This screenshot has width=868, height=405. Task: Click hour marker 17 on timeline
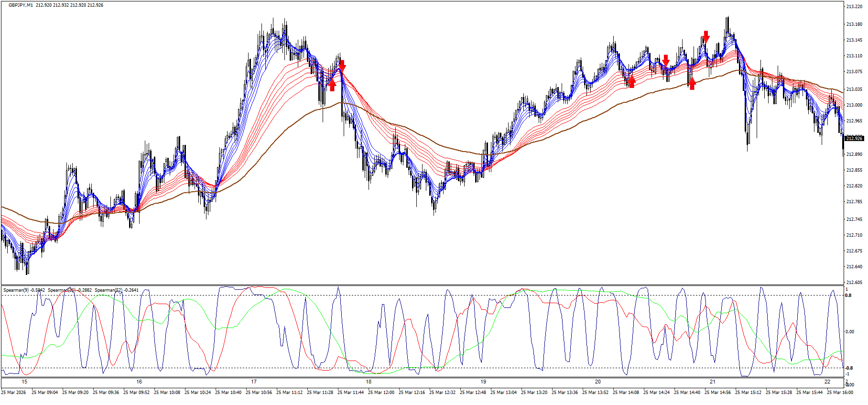[254, 382]
